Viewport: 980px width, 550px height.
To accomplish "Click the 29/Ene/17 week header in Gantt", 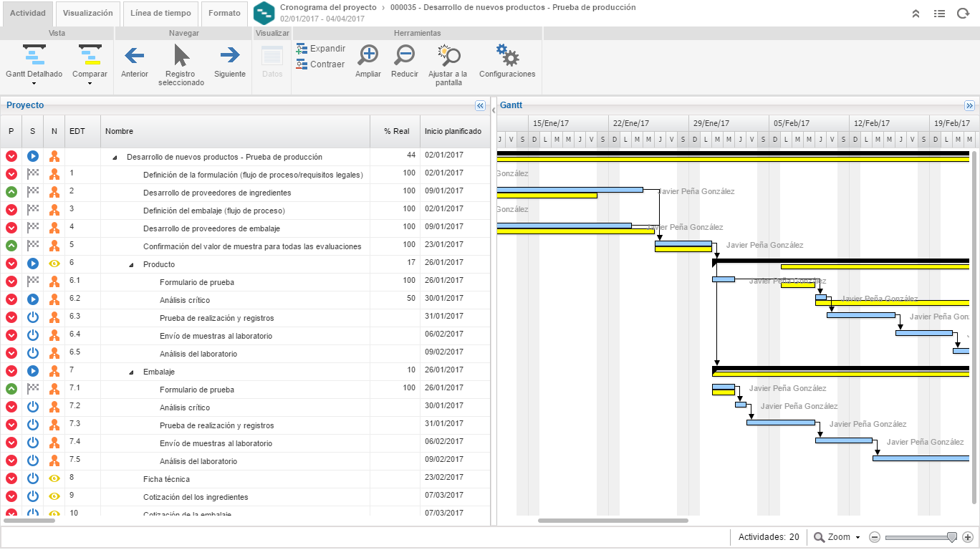I will pyautogui.click(x=729, y=122).
